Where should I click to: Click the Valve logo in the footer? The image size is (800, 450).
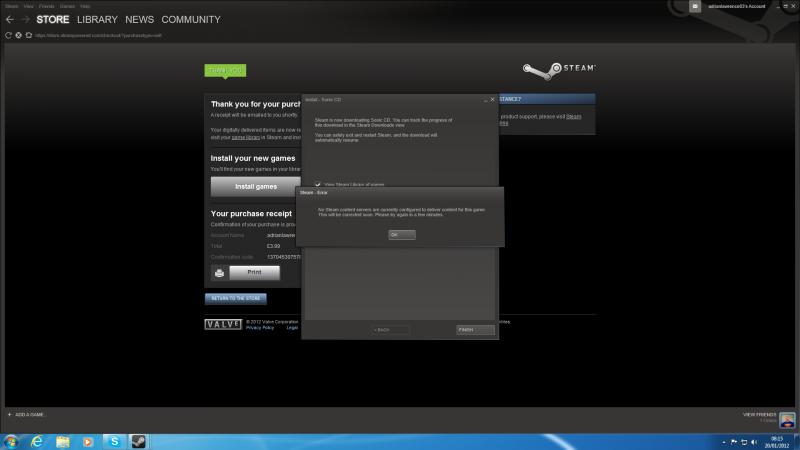click(223, 324)
